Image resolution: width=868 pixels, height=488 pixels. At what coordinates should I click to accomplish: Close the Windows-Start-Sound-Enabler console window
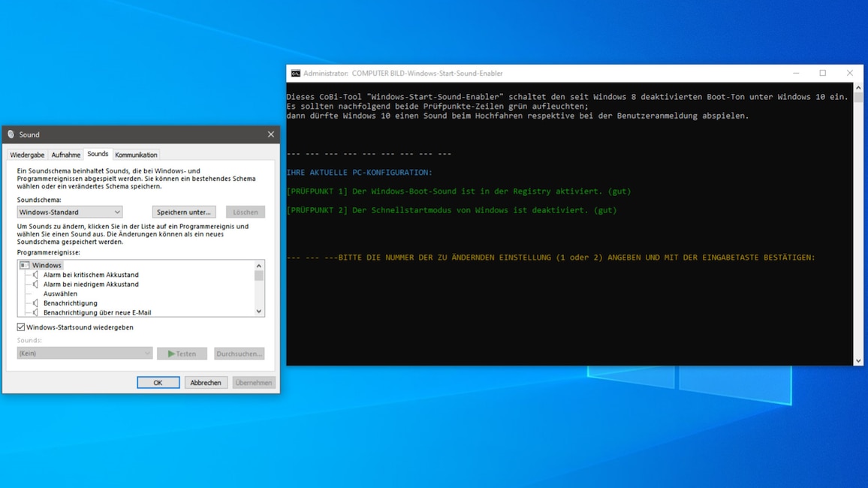click(x=850, y=73)
